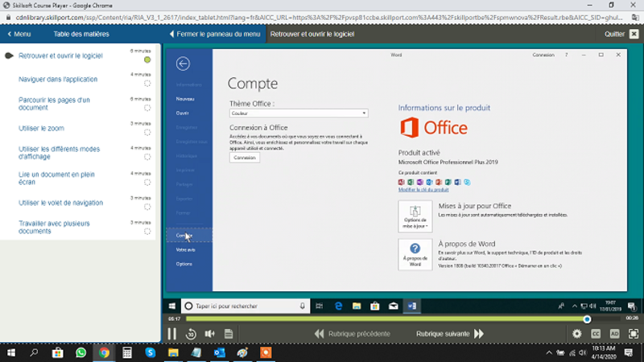Viewport: 644px width, 362px height.
Task: Click the À propos de Word button
Action: pyautogui.click(x=415, y=254)
